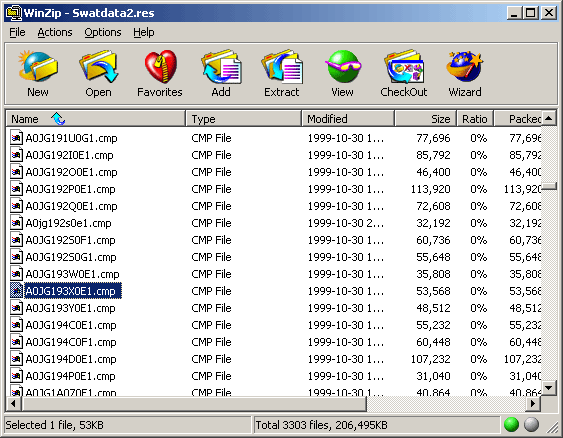Sort by the Modified column header
This screenshot has width=563, height=438.
click(348, 118)
